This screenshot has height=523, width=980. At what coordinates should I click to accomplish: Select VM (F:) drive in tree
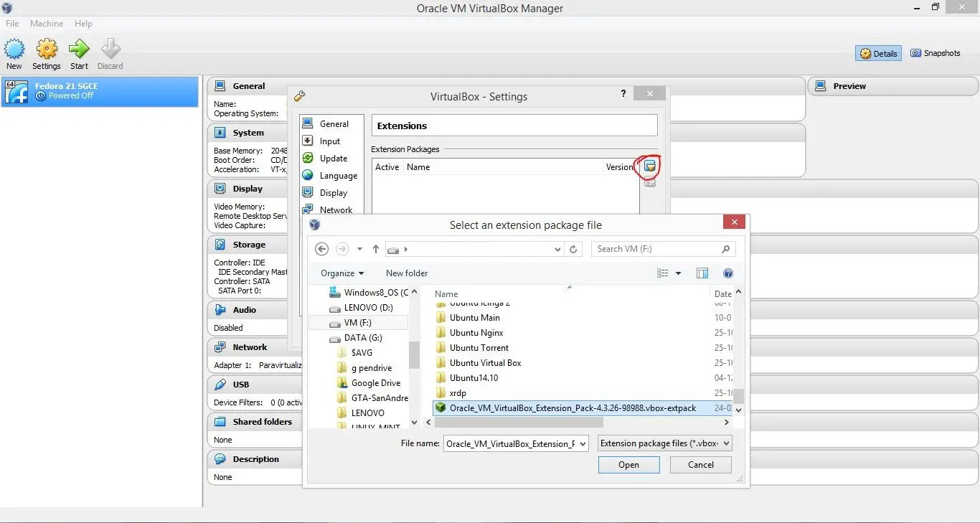click(x=358, y=323)
